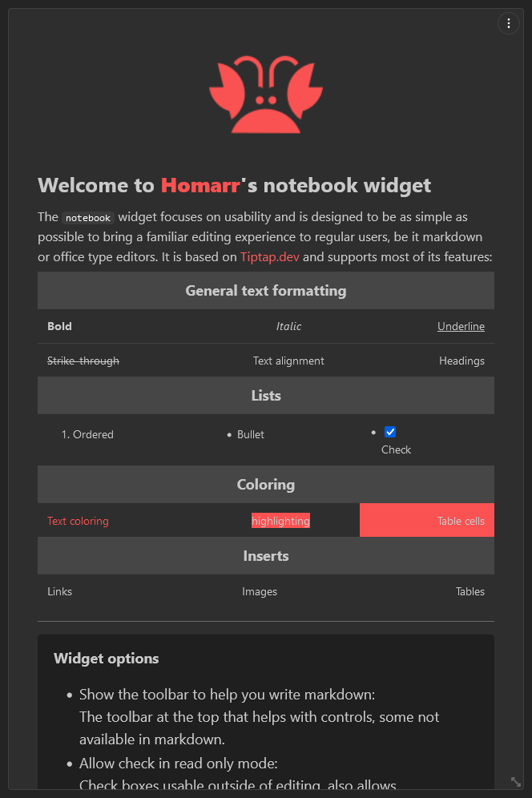
Task: Click the widget resize handle icon
Action: (516, 781)
